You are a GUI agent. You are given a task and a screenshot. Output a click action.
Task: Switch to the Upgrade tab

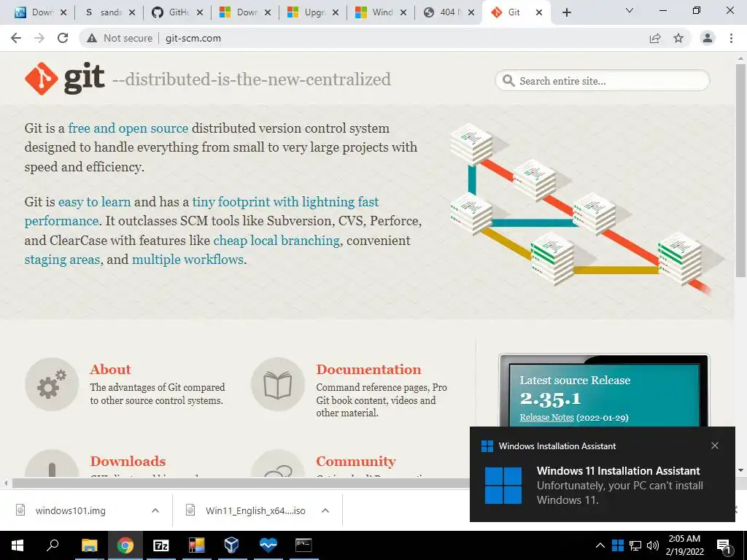pos(313,12)
